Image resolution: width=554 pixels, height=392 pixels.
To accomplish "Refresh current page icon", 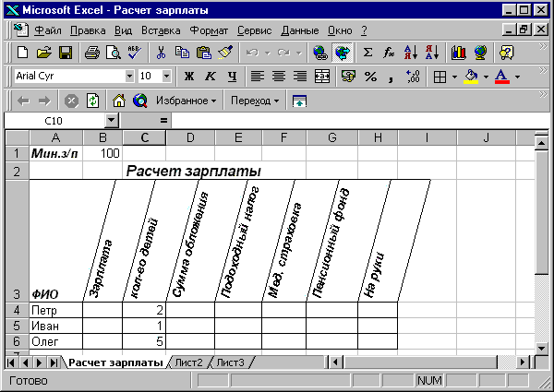I will coord(92,101).
